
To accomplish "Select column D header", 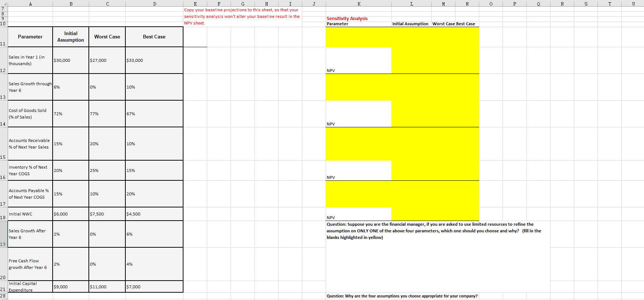I will click(154, 4).
